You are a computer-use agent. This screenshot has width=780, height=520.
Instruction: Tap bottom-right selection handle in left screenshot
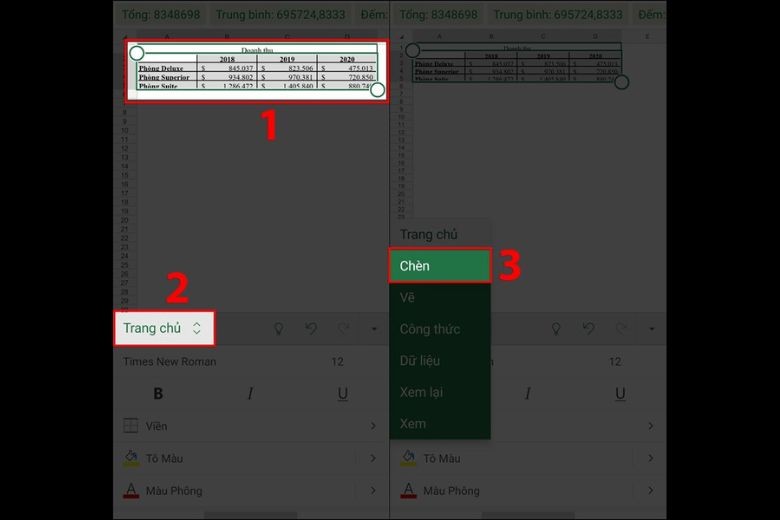(x=378, y=90)
